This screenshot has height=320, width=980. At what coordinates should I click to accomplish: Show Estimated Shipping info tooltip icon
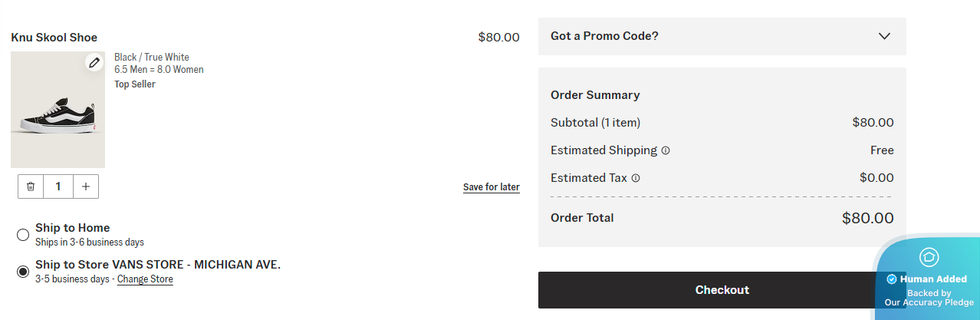[666, 150]
